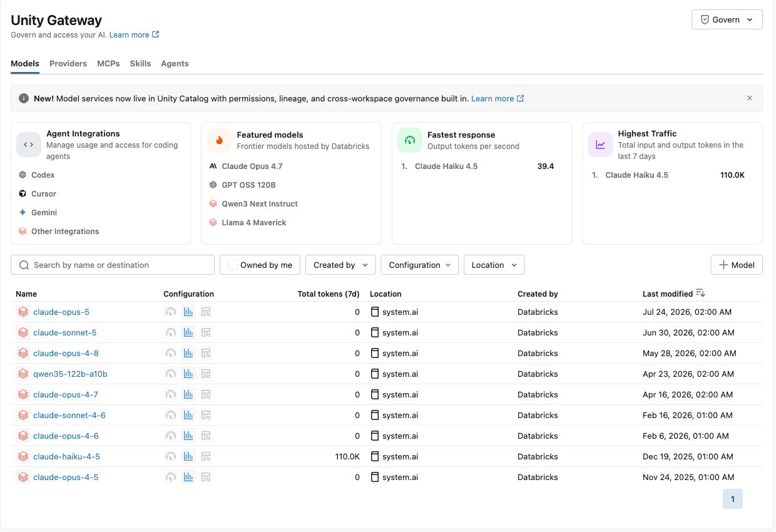Click the Fastest response speedometer icon
The width and height of the screenshot is (776, 532).
410,140
